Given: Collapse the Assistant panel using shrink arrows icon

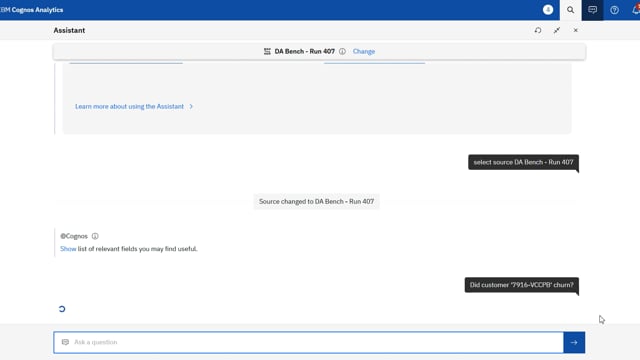Looking at the screenshot, I should [x=557, y=30].
